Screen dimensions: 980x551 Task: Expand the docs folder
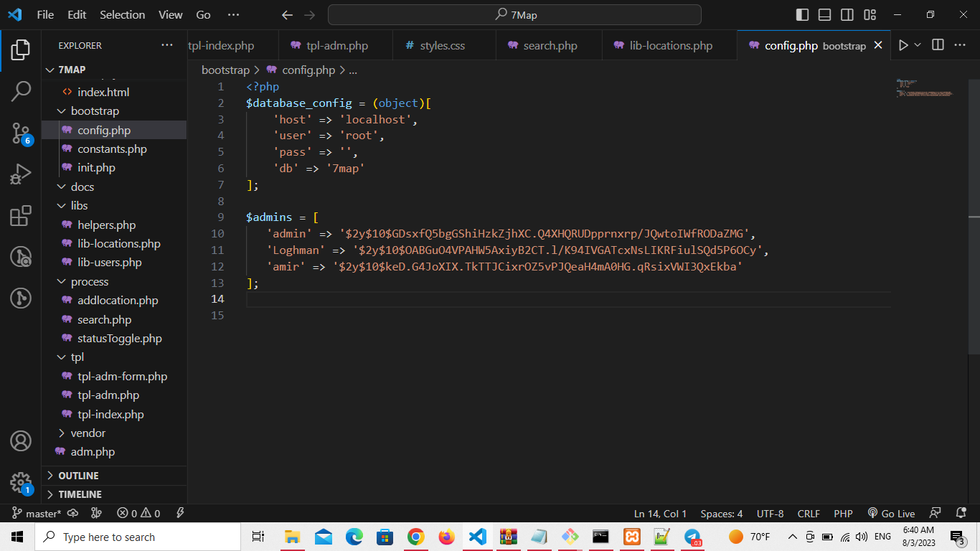62,187
